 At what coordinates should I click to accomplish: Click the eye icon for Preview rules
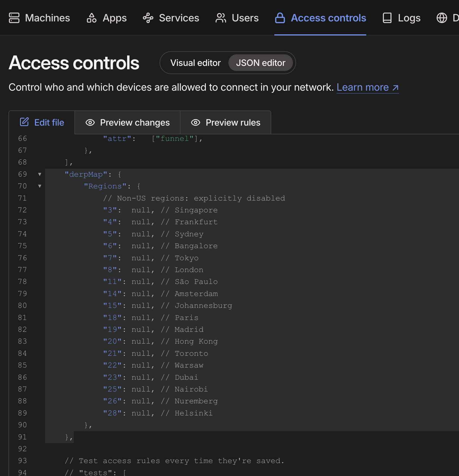(x=196, y=123)
